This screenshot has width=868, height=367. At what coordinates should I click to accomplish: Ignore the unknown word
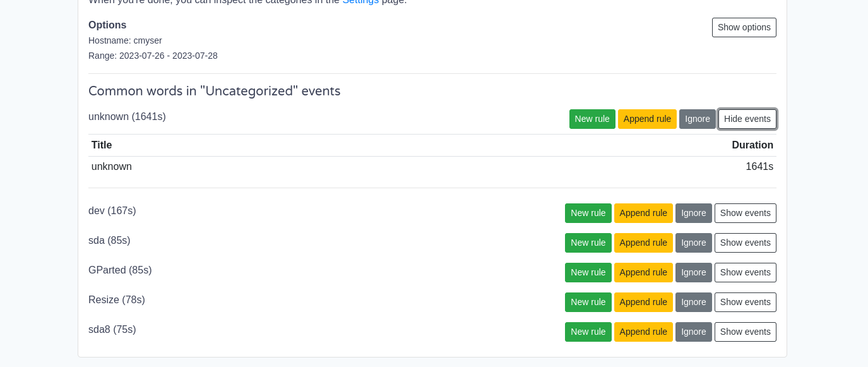coord(698,119)
